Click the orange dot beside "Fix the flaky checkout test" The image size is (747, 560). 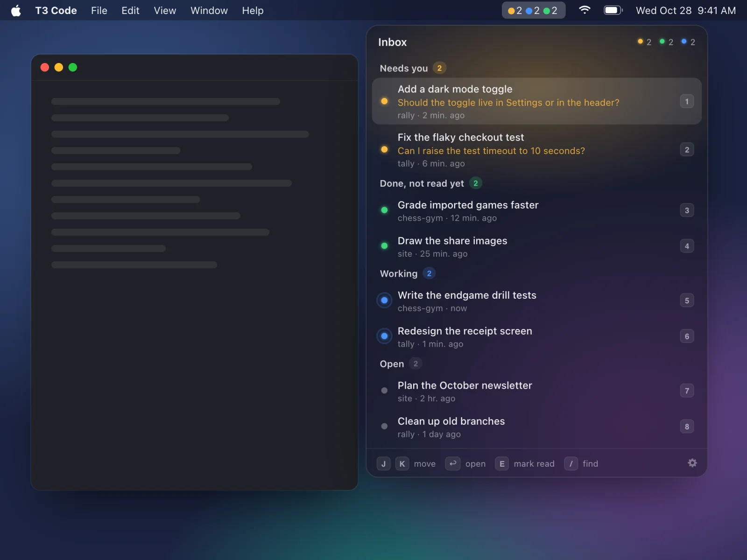coord(384,150)
